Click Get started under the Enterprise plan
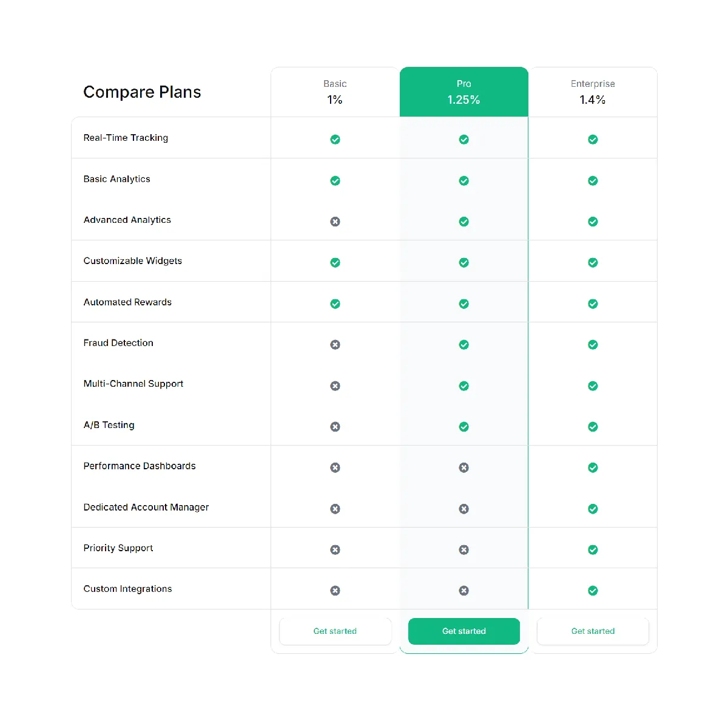The image size is (728, 720). pos(593,631)
